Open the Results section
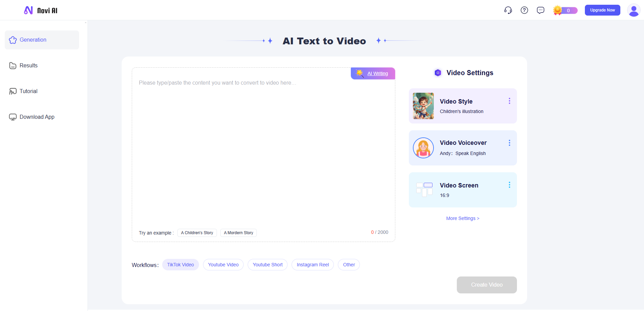This screenshot has width=644, height=311. tap(28, 65)
